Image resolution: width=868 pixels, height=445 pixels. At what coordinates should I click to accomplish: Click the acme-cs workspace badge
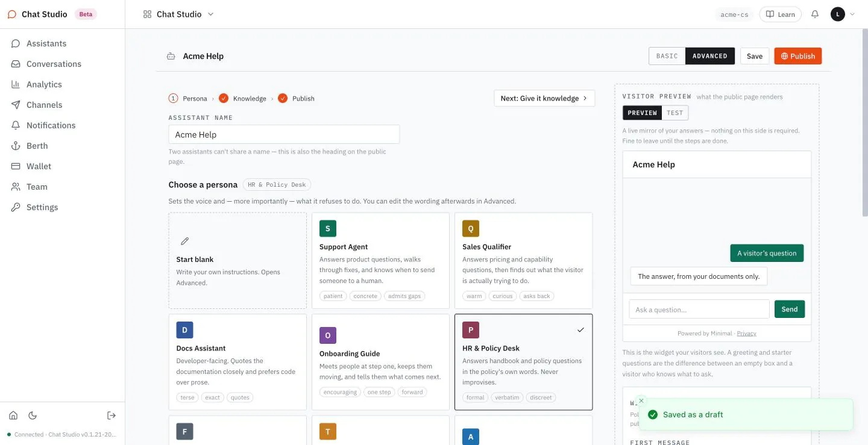point(734,14)
